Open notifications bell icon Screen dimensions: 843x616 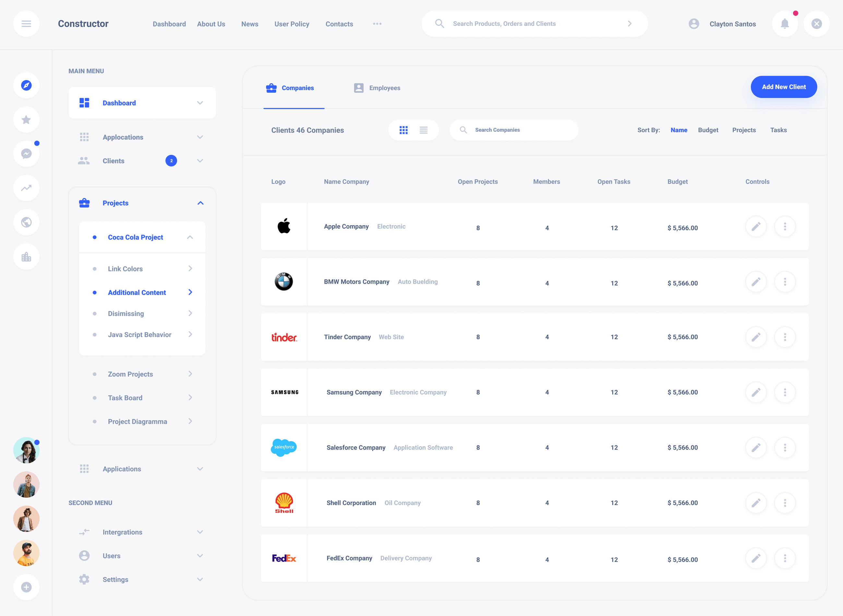coord(785,23)
